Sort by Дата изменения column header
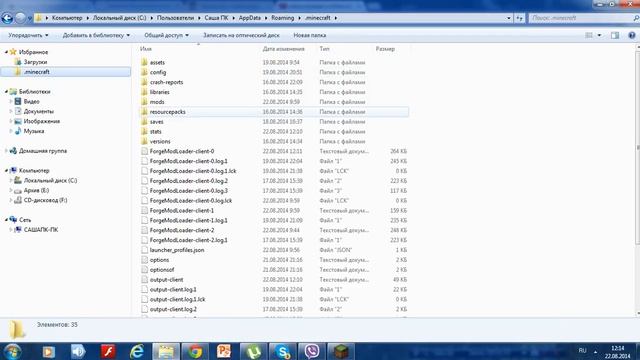Viewport: 640px width, 360px height. point(284,49)
